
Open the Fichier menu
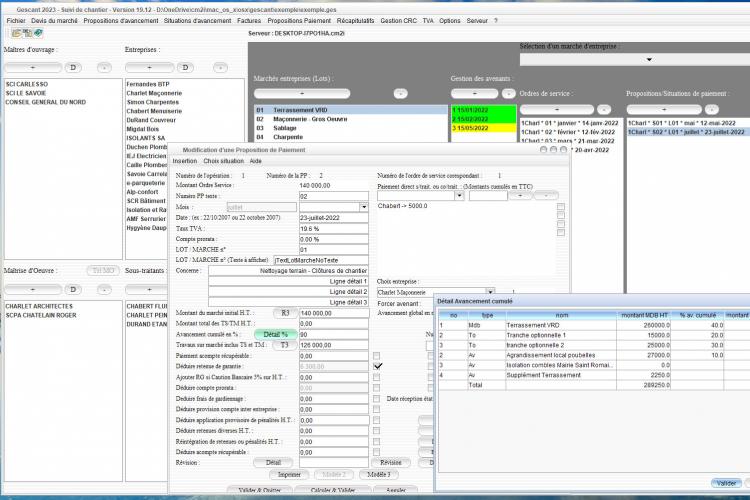click(16, 21)
